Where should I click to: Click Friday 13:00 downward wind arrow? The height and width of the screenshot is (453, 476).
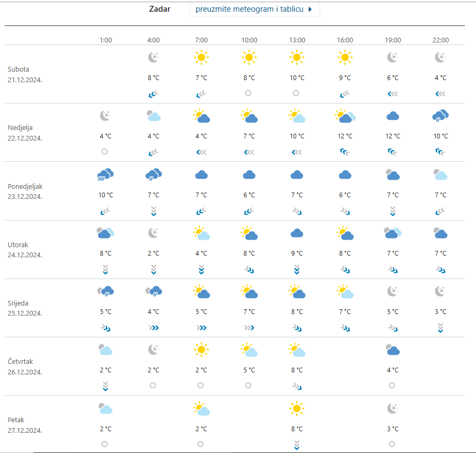point(297,444)
